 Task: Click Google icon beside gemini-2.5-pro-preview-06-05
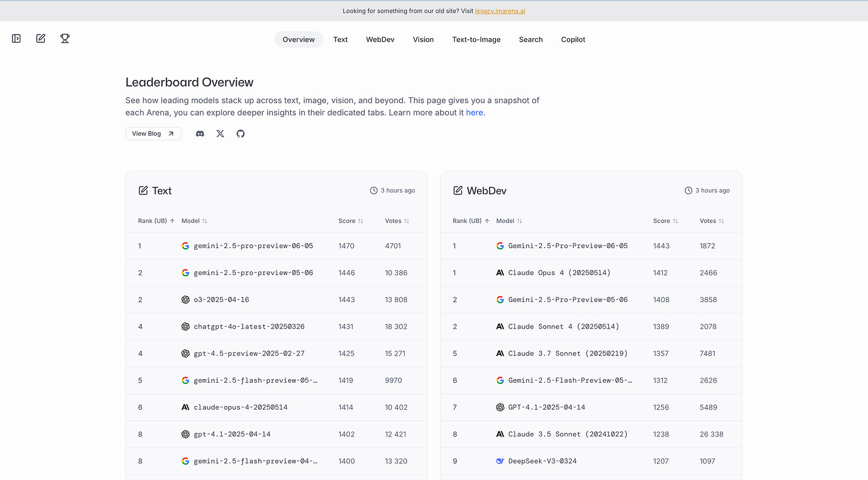click(185, 246)
